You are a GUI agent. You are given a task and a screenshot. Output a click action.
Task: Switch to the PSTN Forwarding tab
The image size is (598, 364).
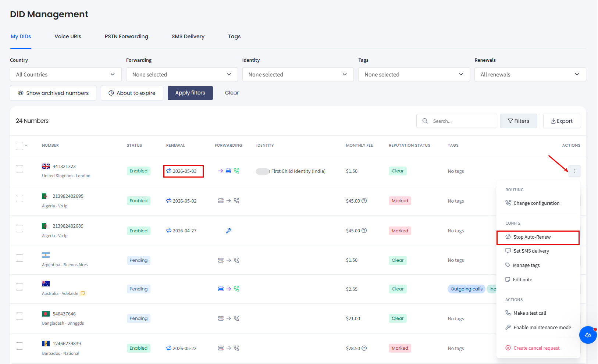(127, 36)
